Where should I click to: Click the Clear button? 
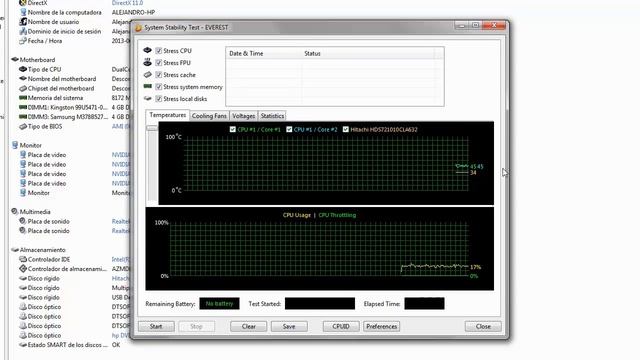(x=249, y=327)
